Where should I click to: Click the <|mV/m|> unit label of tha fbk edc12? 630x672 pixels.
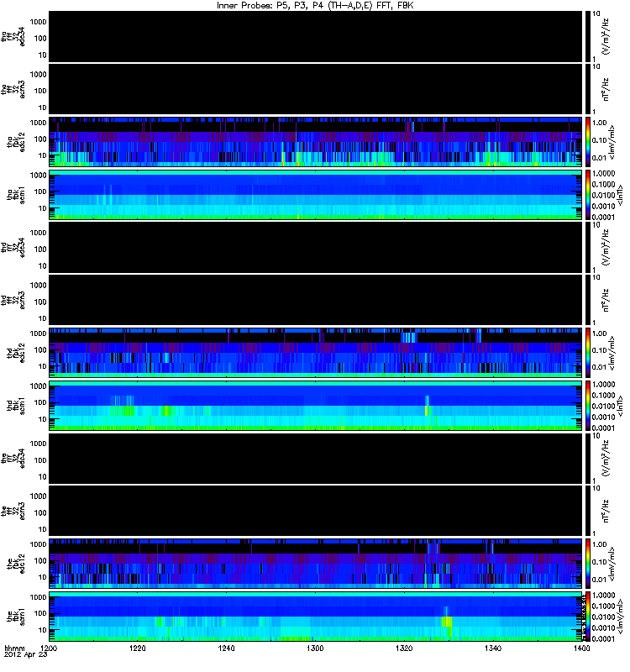pos(612,142)
